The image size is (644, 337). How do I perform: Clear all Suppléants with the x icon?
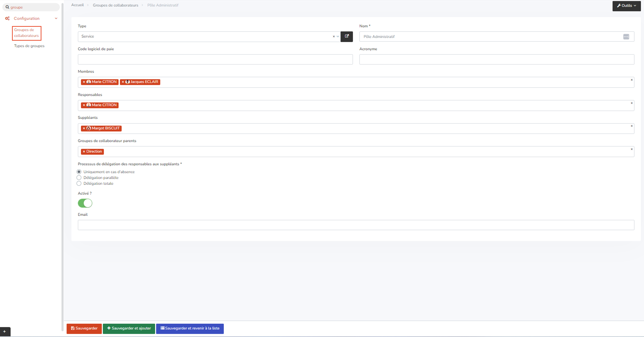pyautogui.click(x=632, y=126)
